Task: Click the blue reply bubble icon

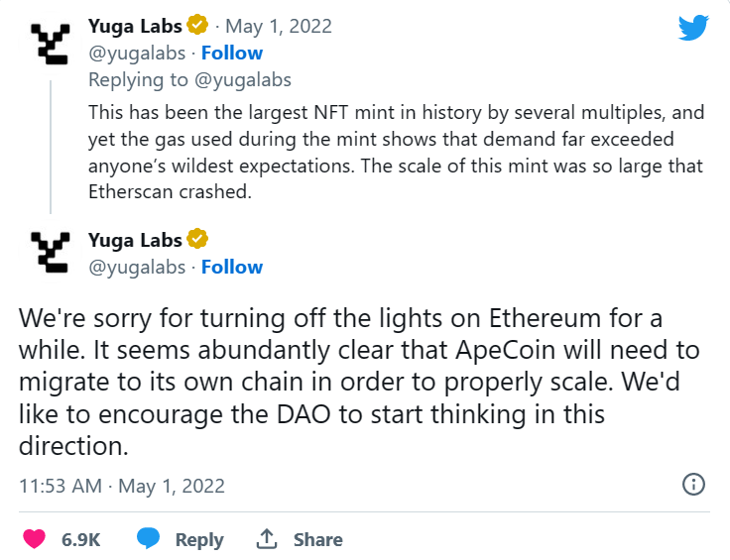Action: click(x=149, y=539)
